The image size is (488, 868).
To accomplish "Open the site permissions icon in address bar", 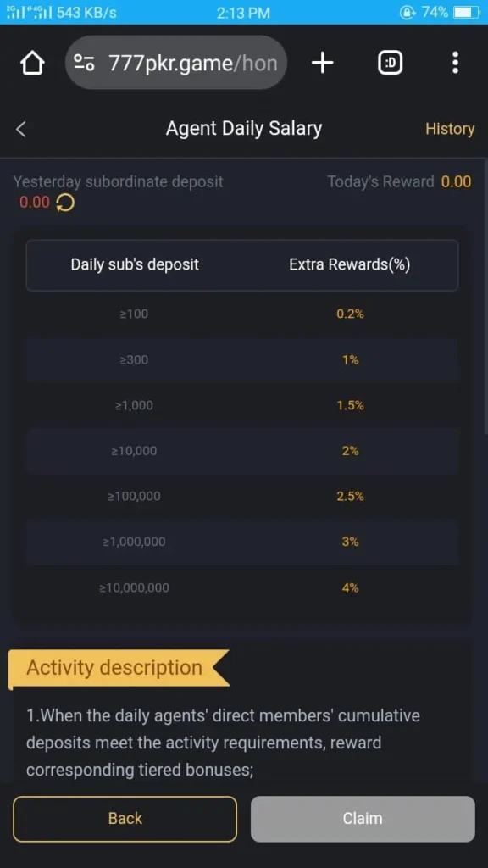I will [82, 62].
